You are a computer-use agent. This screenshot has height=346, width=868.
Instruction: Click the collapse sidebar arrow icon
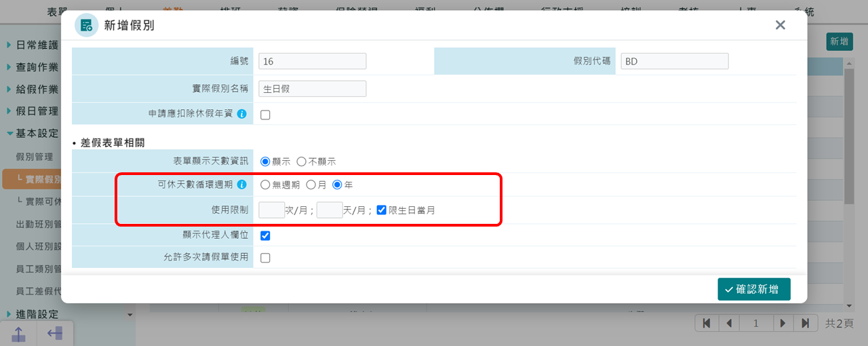click(x=55, y=333)
